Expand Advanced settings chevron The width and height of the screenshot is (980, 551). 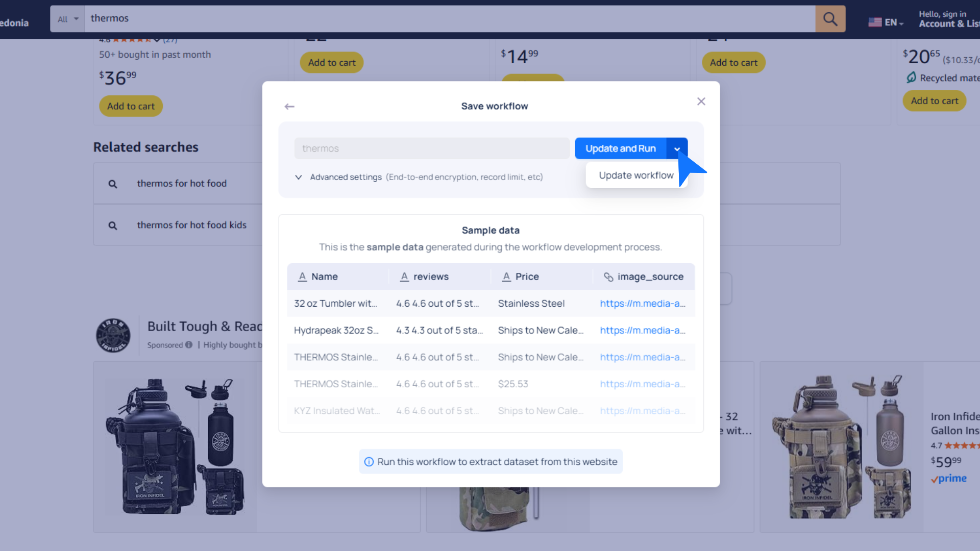(x=299, y=177)
